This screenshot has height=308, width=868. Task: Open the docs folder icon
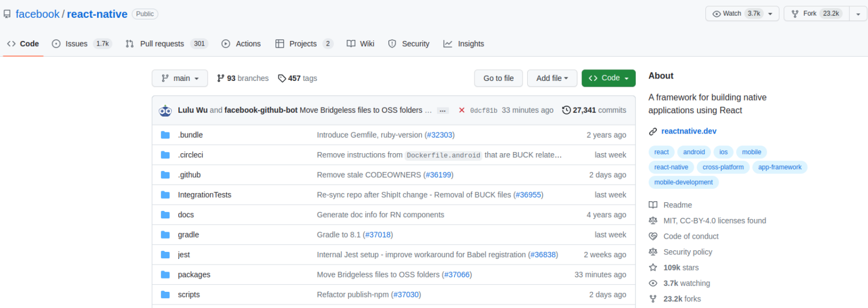165,215
